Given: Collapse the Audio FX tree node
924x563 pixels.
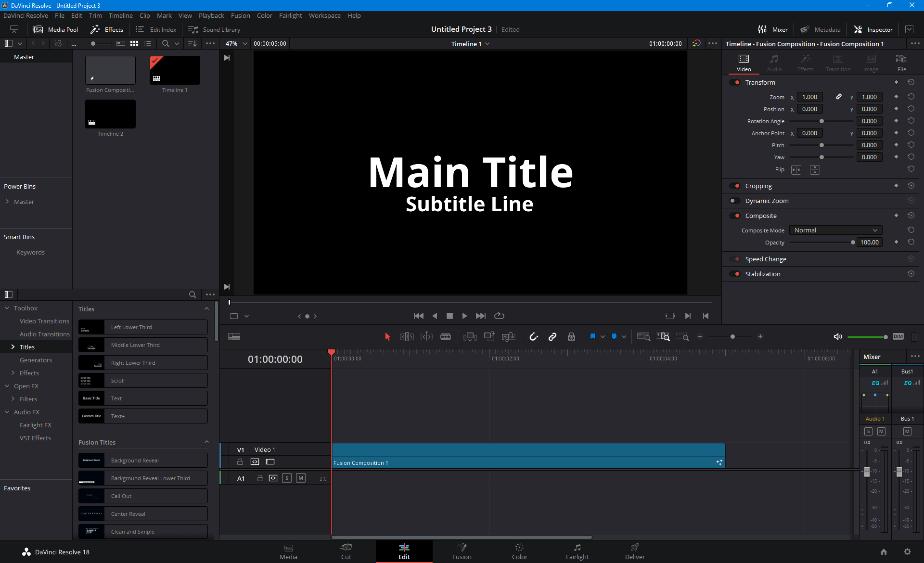Looking at the screenshot, I should pyautogui.click(x=7, y=412).
